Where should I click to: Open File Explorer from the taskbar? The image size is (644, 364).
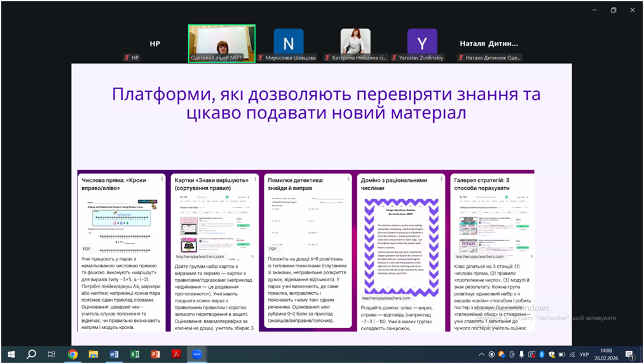(93, 354)
